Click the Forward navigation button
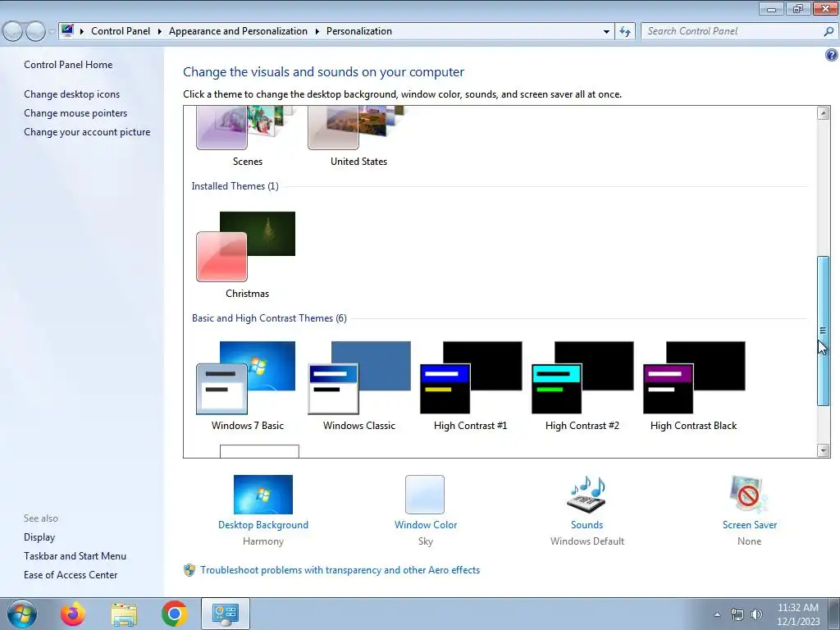Image resolution: width=840 pixels, height=630 pixels. pos(35,32)
